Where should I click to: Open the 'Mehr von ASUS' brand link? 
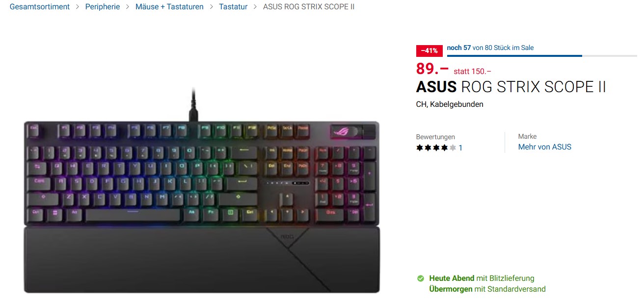[x=545, y=147]
